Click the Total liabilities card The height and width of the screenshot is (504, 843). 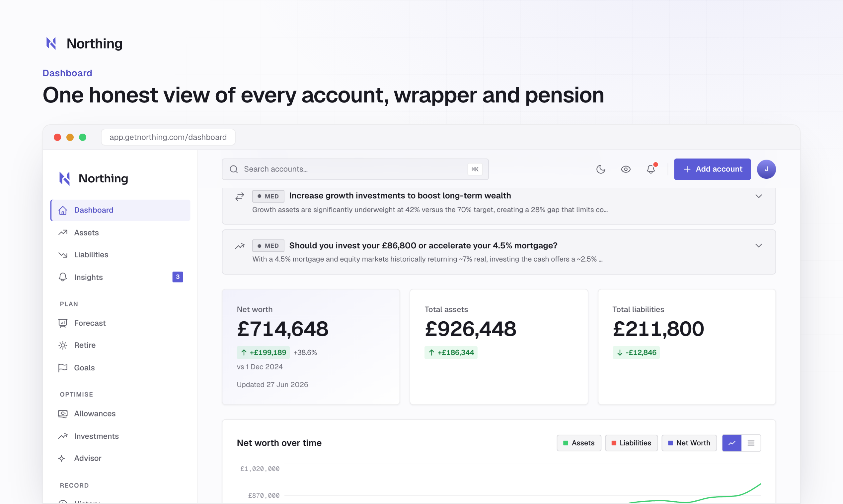pyautogui.click(x=687, y=347)
